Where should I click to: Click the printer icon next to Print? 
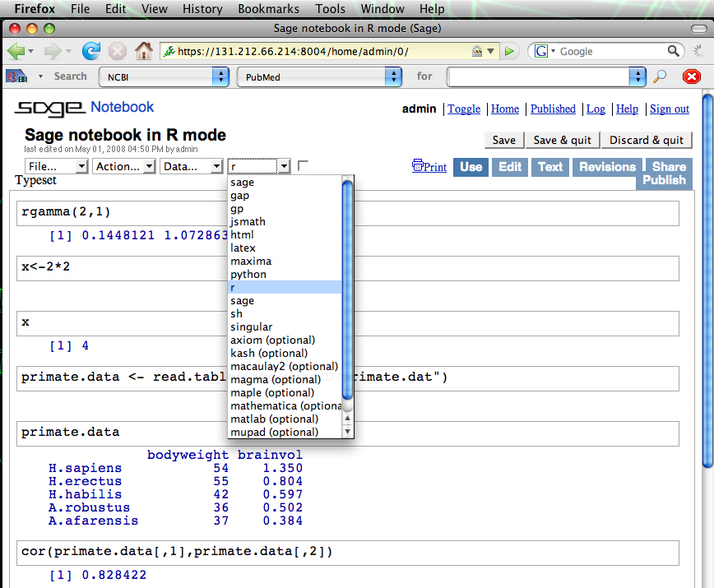click(418, 166)
